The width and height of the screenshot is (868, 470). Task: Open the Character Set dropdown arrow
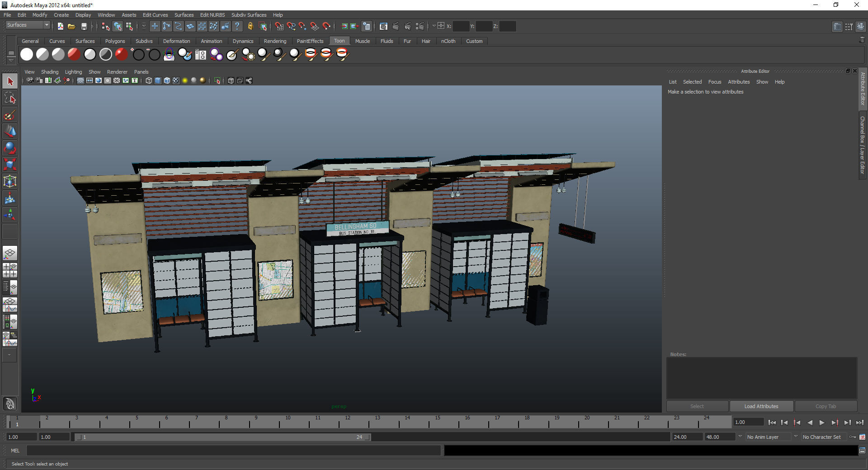tap(796, 437)
